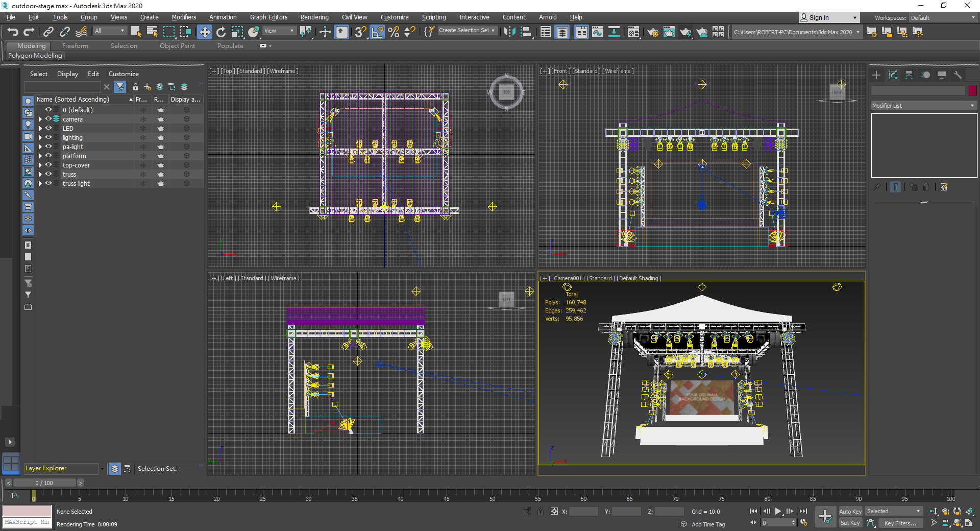The height and width of the screenshot is (531, 980).
Task: Open the Workspaces Default dropdown
Action: tap(942, 18)
